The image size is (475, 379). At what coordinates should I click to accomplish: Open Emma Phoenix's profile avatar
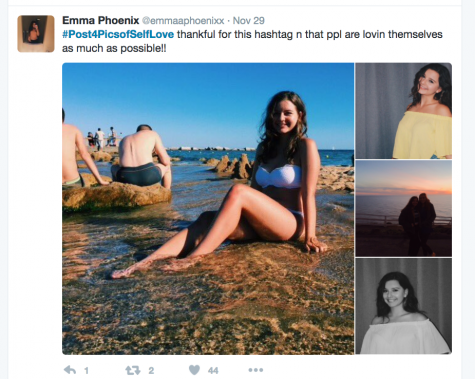(36, 34)
